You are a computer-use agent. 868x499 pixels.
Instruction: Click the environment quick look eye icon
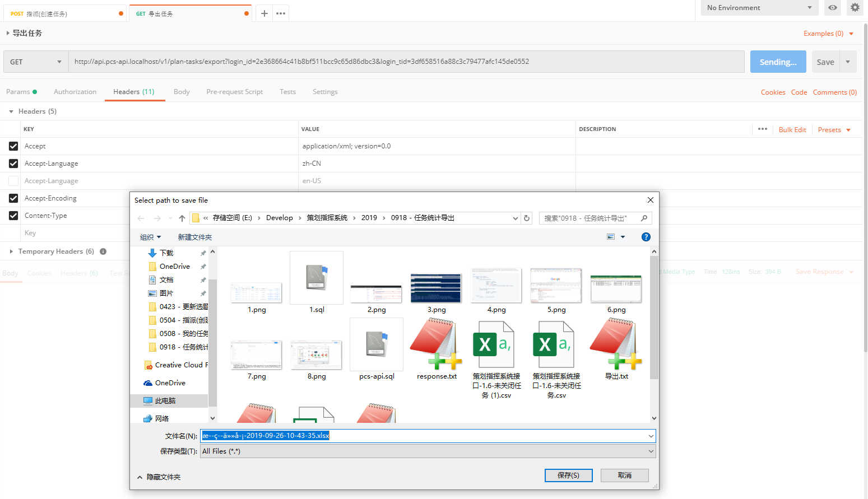point(833,8)
